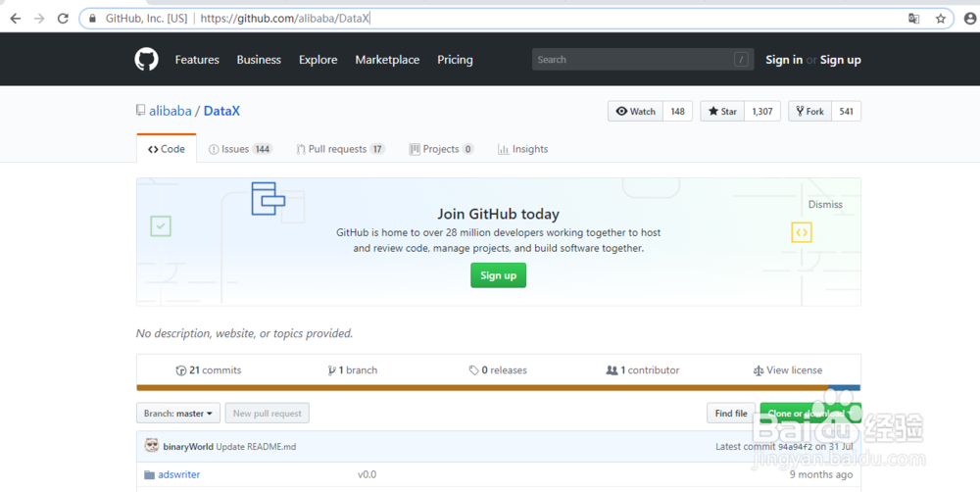View the 1 contributor page
This screenshot has height=492, width=980.
click(x=643, y=370)
